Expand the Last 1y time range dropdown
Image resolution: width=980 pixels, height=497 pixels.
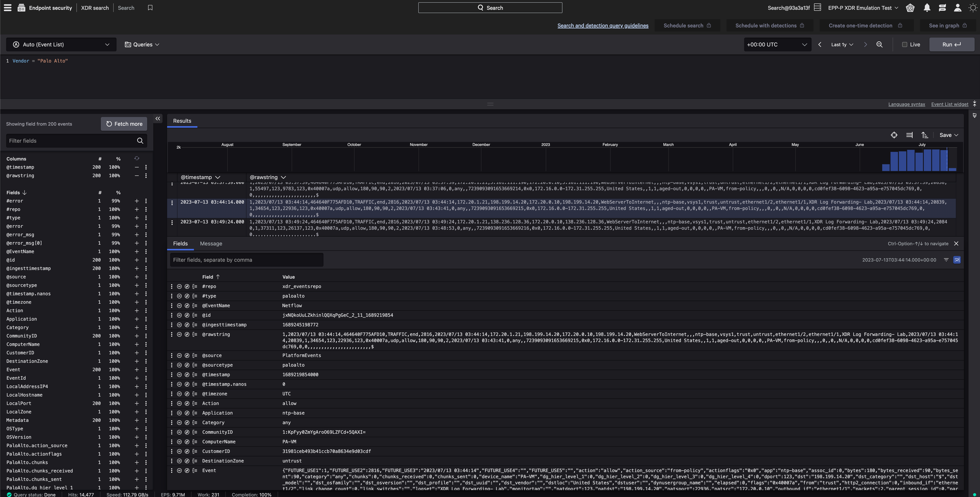[842, 44]
